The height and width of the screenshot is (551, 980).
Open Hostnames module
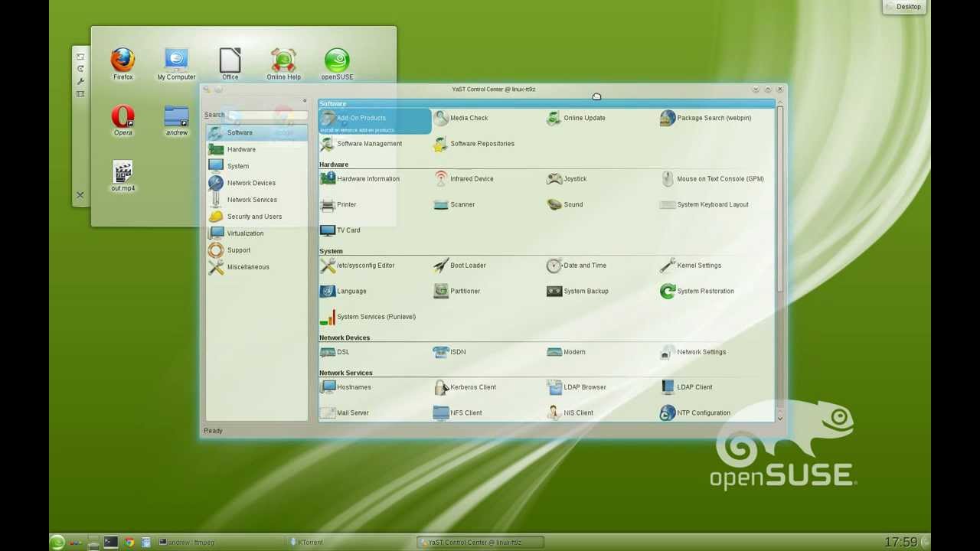[345, 387]
